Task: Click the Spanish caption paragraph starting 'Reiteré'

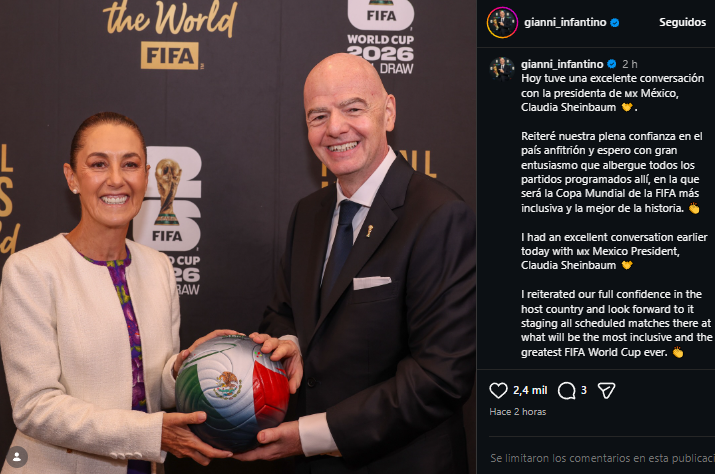Action: point(611,172)
